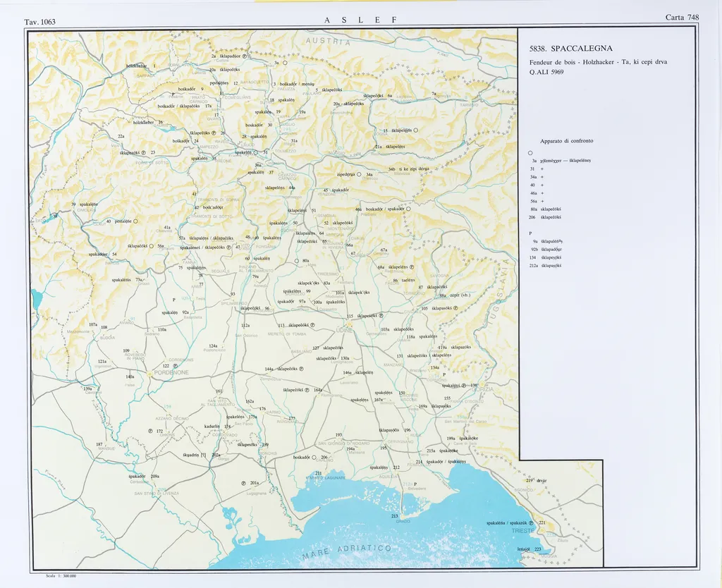Click the circle marker next to 15 sklapelèns
Image resolution: width=722 pixels, height=588 pixels.
[416, 130]
